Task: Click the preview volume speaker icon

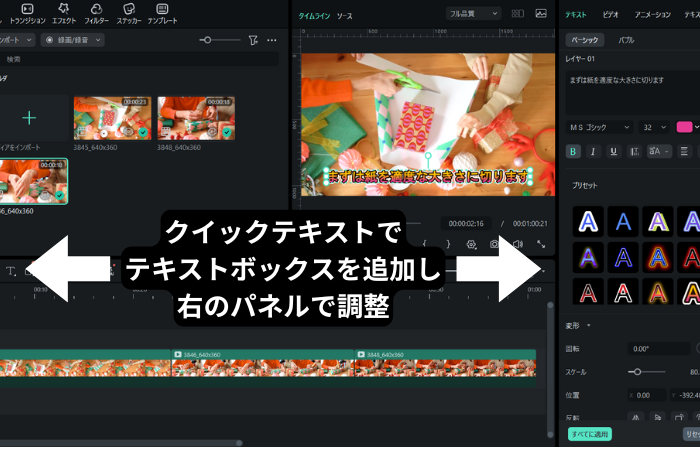Action: (517, 244)
